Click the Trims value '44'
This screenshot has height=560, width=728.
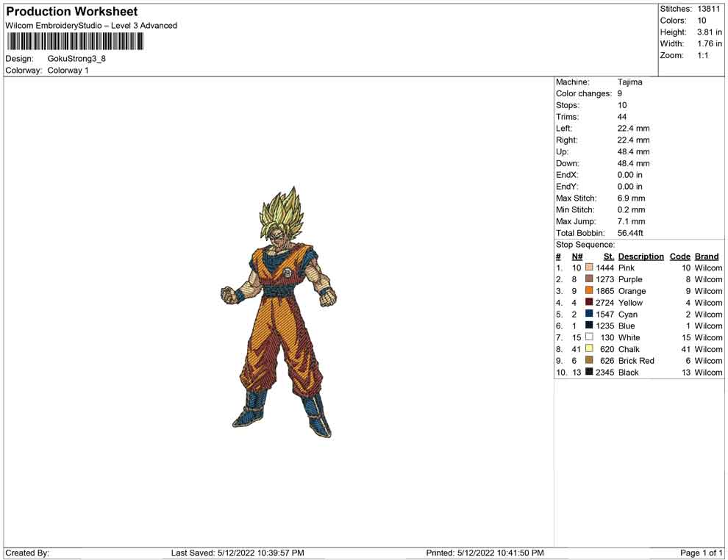(622, 117)
